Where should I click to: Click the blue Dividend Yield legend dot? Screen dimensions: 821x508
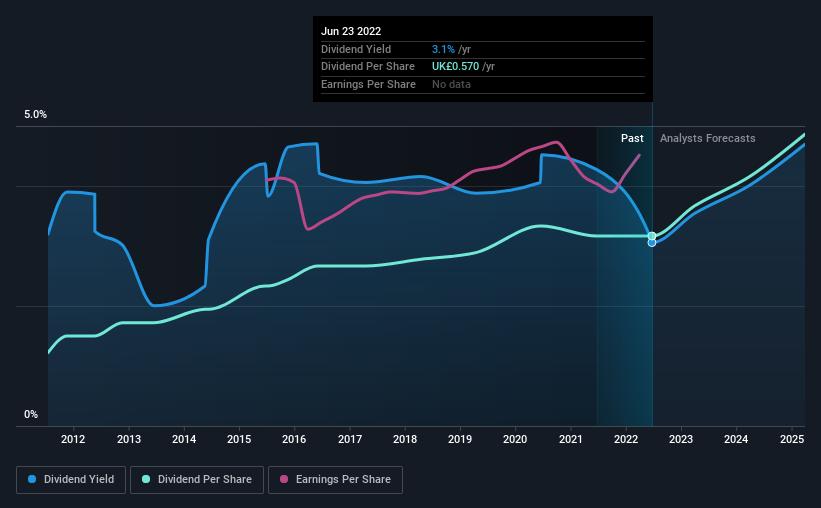pyautogui.click(x=32, y=479)
